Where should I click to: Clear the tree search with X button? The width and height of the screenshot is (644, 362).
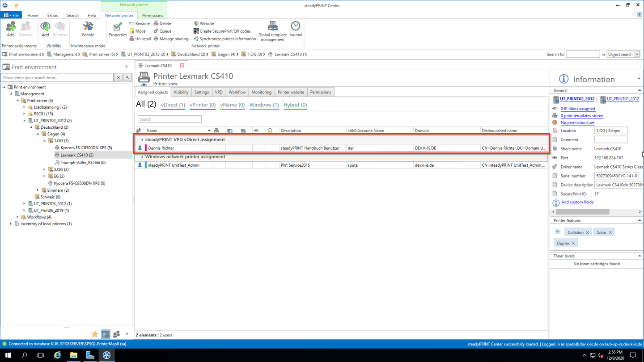pyautogui.click(x=119, y=77)
